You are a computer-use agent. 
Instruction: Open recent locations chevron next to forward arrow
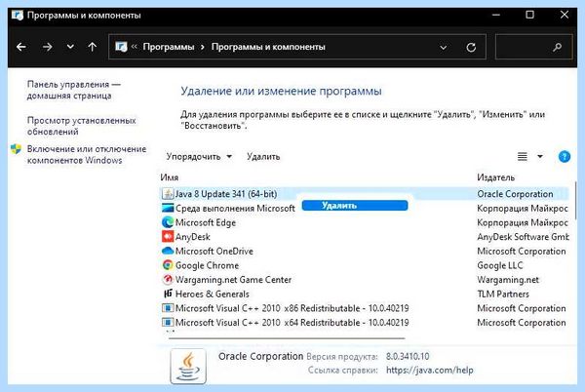tap(70, 47)
